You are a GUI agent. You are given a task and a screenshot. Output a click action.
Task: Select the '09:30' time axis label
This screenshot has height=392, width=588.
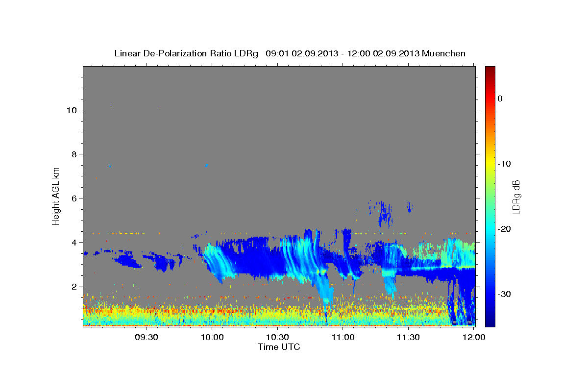pos(146,338)
